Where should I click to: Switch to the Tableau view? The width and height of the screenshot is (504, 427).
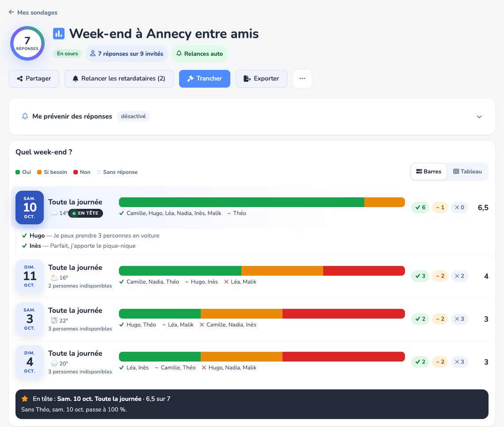coord(467,172)
